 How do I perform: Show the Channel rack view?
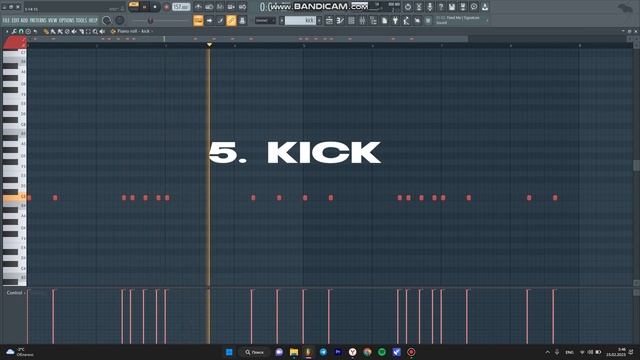351,20
